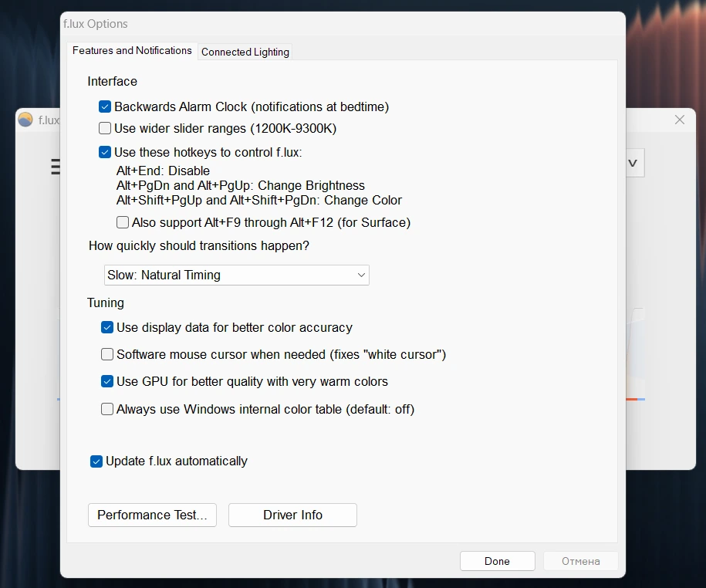The width and height of the screenshot is (706, 588).
Task: Open dropdown chevron in f.lux main window
Action: pos(634,163)
